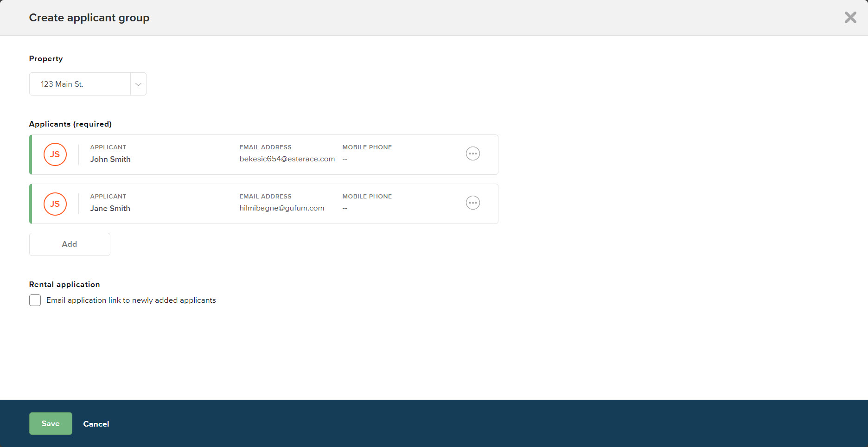Click John Smith's mobile phone placeholder

click(345, 159)
